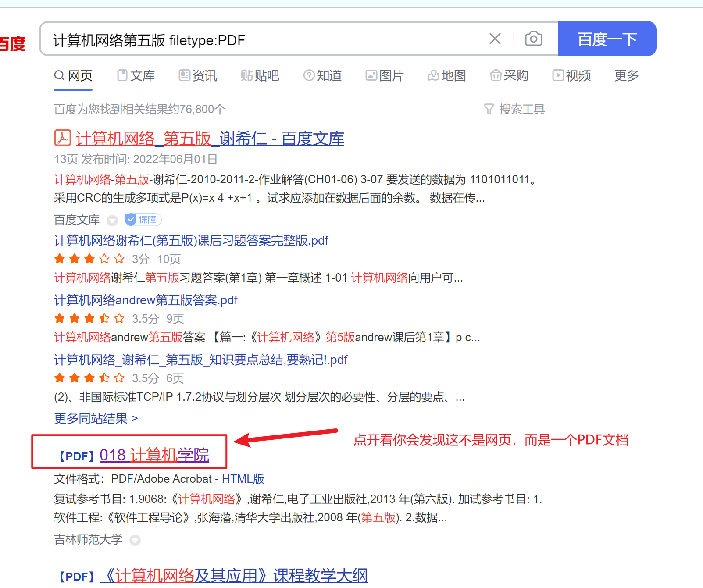Viewport: 703px width, 588px height.
Task: Click the 3.5分 6页 rating text
Action: point(158,378)
